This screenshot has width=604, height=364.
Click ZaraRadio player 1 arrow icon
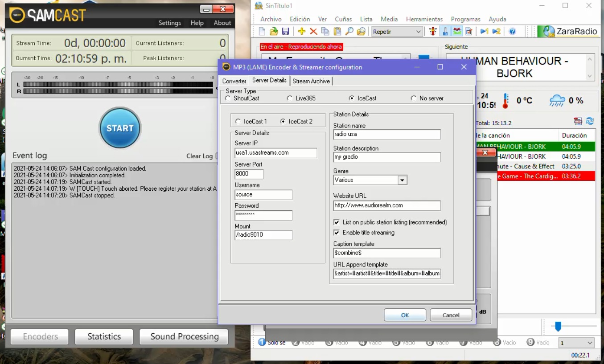click(484, 31)
